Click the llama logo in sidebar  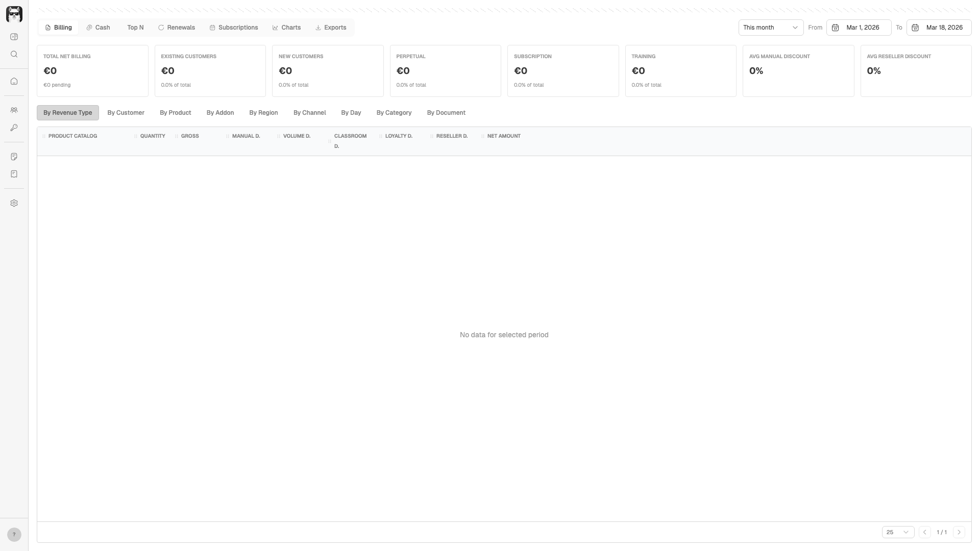[x=14, y=14]
